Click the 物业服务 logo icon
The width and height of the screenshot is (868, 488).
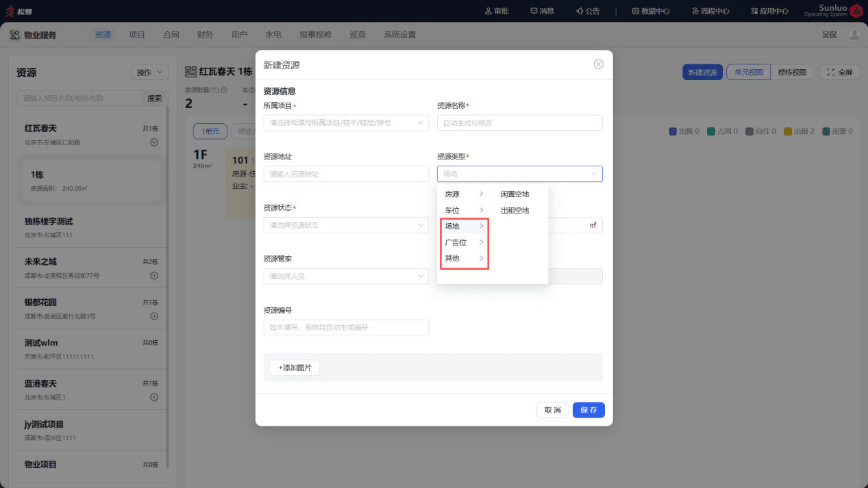[14, 35]
